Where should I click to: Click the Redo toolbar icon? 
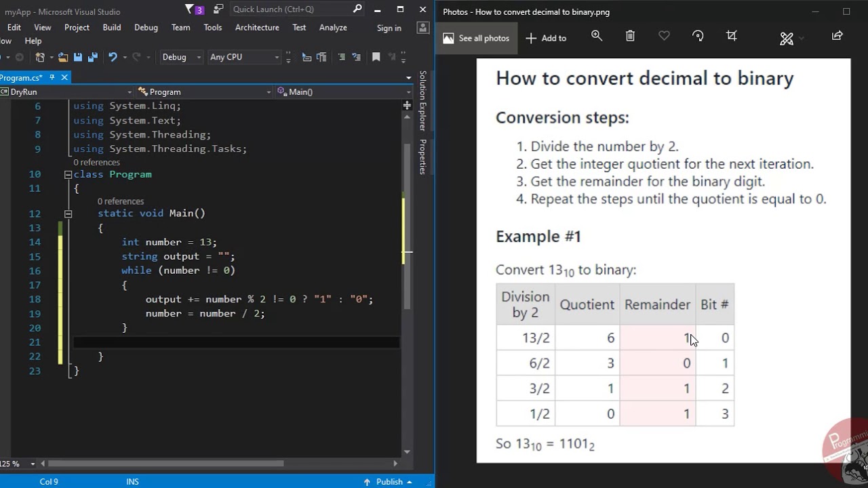tap(137, 57)
